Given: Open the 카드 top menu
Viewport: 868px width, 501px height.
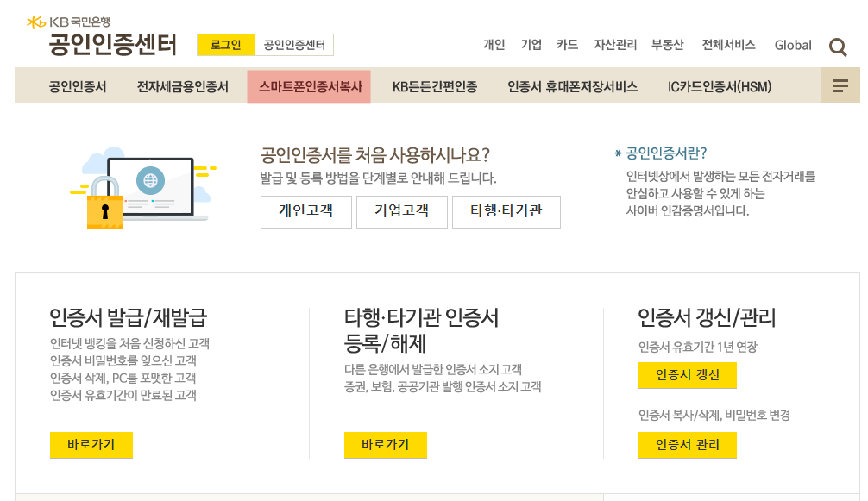Looking at the screenshot, I should [568, 45].
